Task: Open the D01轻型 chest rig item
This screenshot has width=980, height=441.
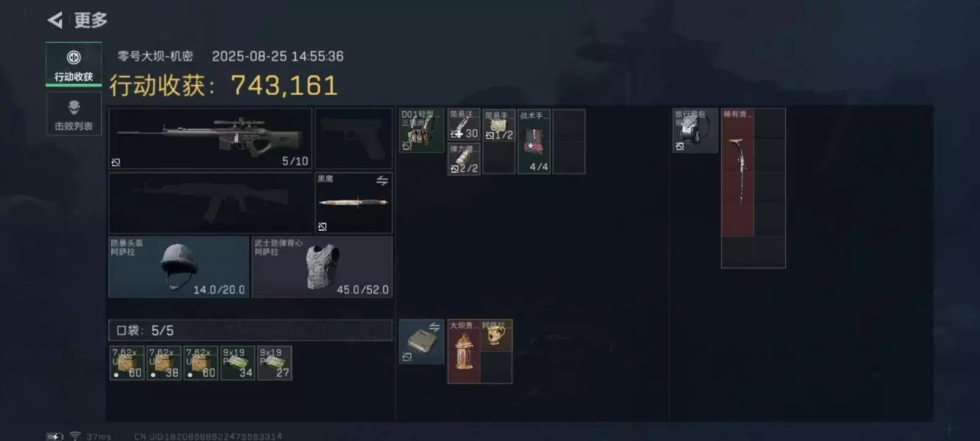Action: pos(421,130)
